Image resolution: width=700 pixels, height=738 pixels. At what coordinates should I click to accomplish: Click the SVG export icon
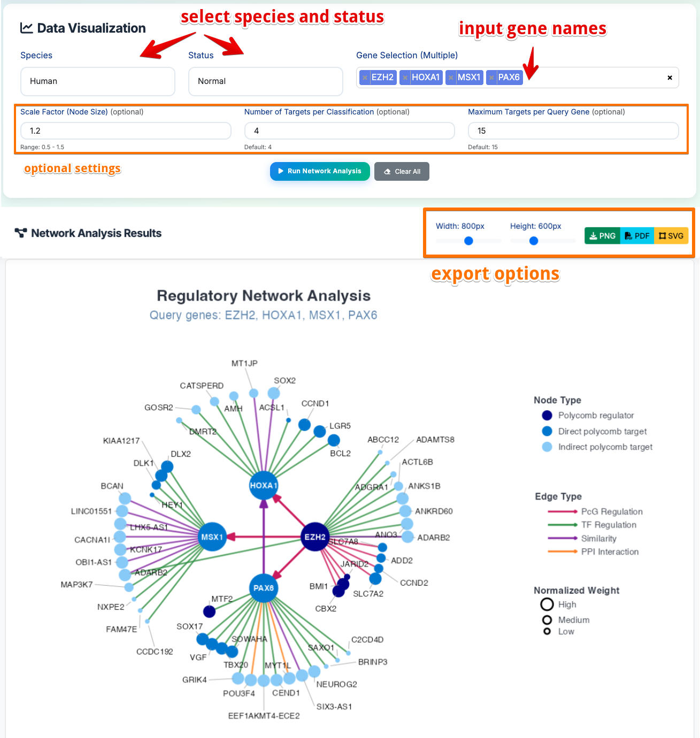(663, 235)
